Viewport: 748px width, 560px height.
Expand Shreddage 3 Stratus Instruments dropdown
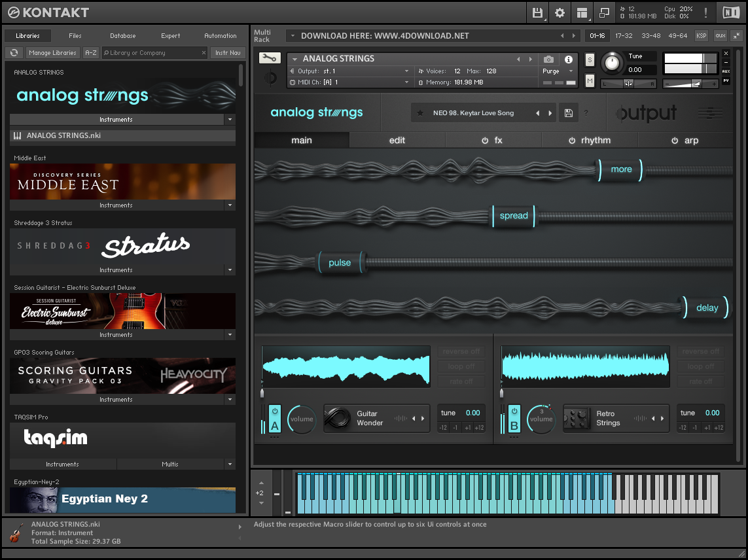[230, 270]
